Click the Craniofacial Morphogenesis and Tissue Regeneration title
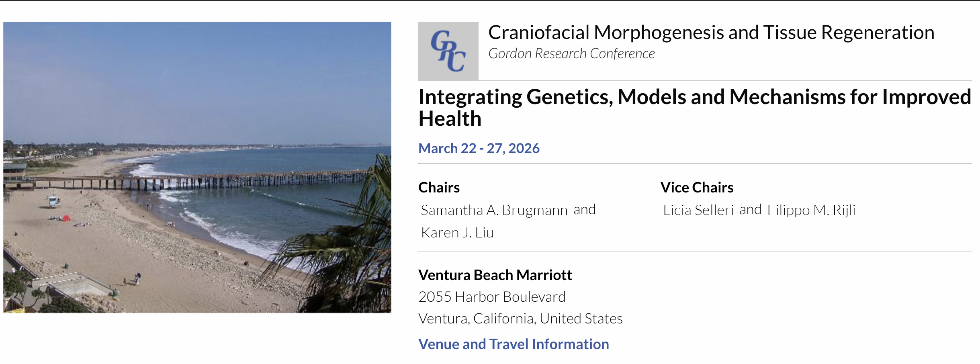This screenshot has width=980, height=364. (711, 33)
